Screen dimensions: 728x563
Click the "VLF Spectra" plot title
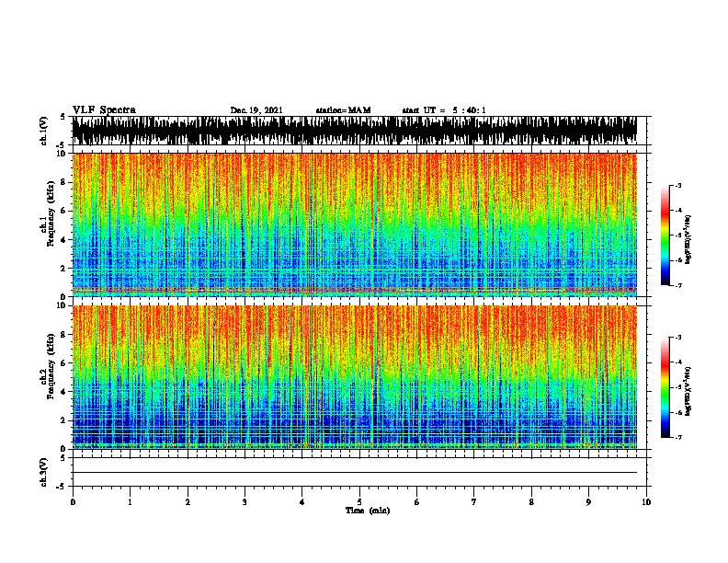104,109
